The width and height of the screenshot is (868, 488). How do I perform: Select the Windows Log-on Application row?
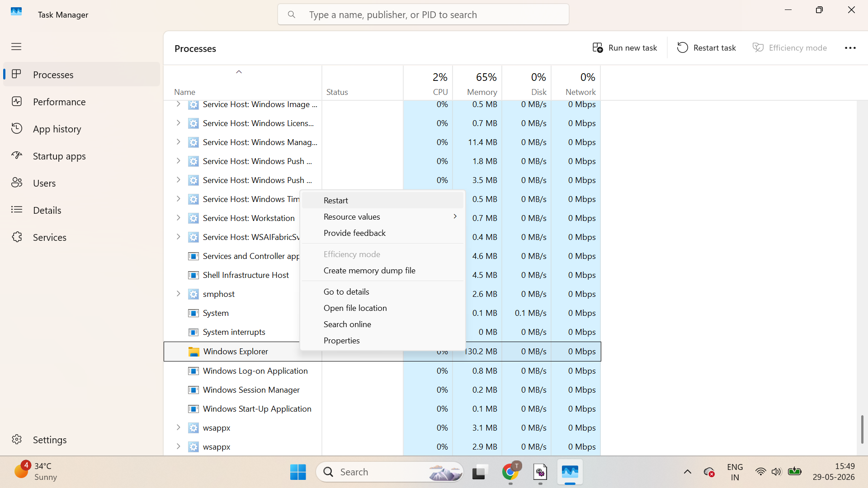tap(382, 371)
